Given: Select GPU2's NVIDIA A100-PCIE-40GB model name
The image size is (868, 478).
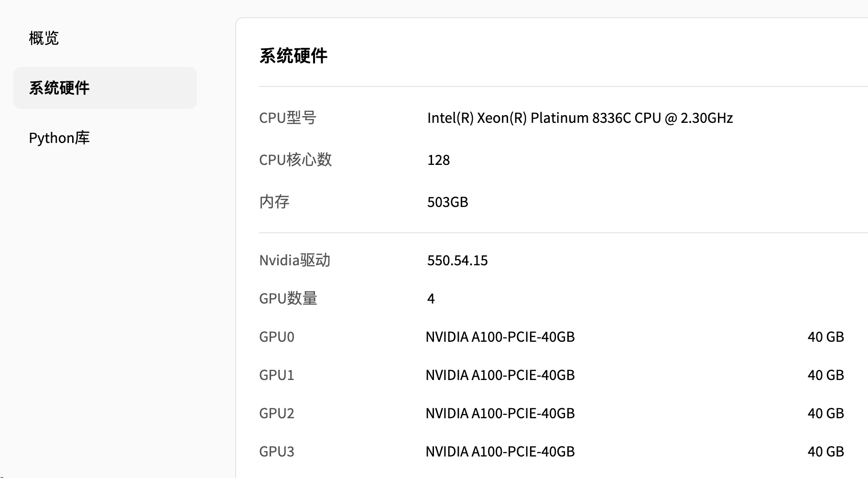Looking at the screenshot, I should [x=500, y=413].
